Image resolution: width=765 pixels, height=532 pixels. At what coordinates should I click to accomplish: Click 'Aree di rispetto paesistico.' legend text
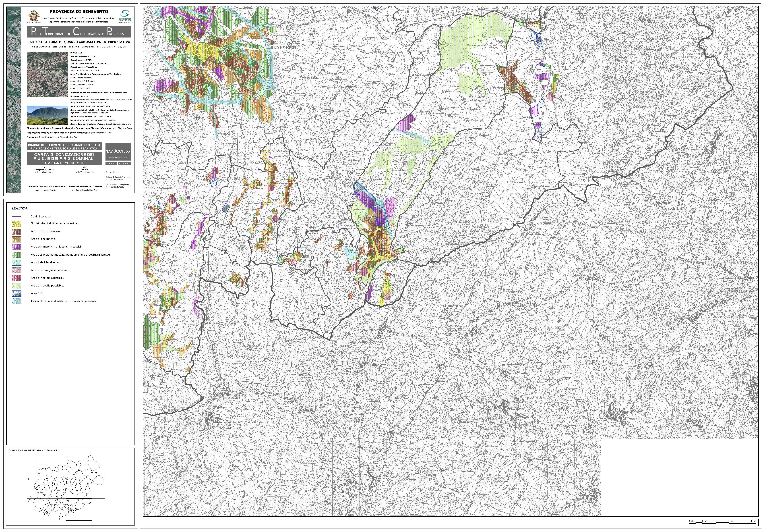[47, 286]
